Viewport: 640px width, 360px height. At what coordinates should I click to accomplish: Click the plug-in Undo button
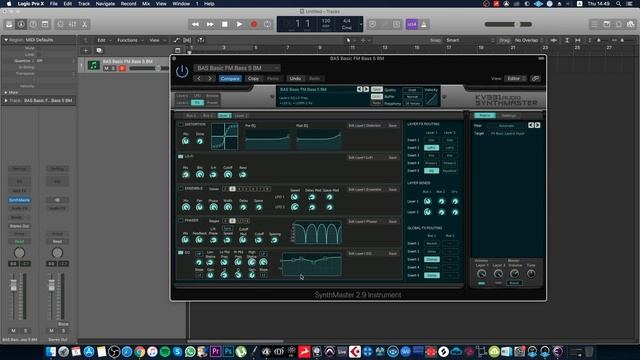295,78
